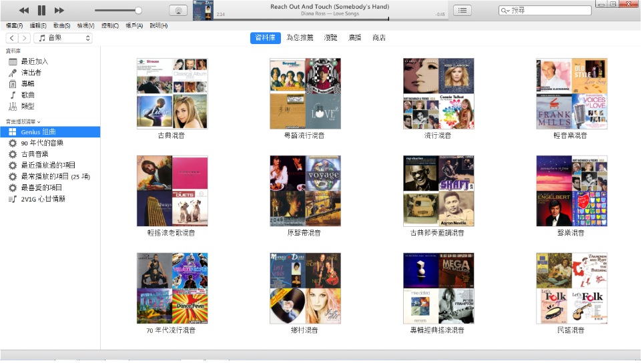Open the 檔案(F) menu

tap(15, 25)
